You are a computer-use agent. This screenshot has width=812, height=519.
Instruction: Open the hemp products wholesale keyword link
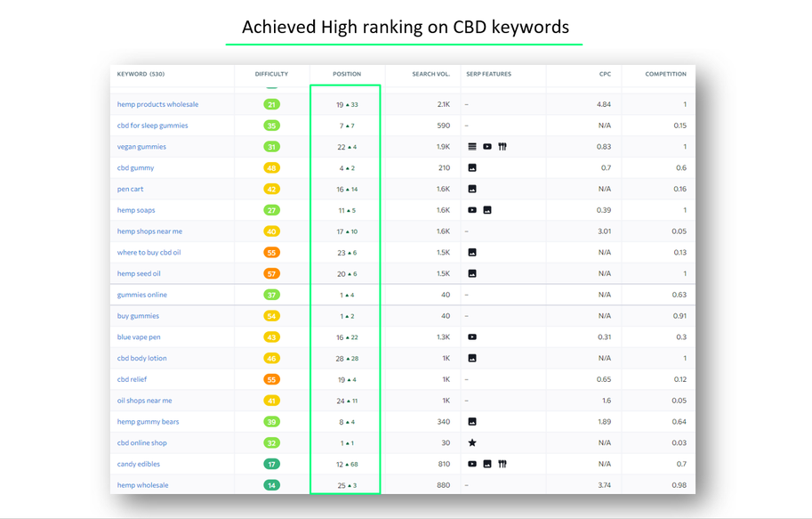157,105
